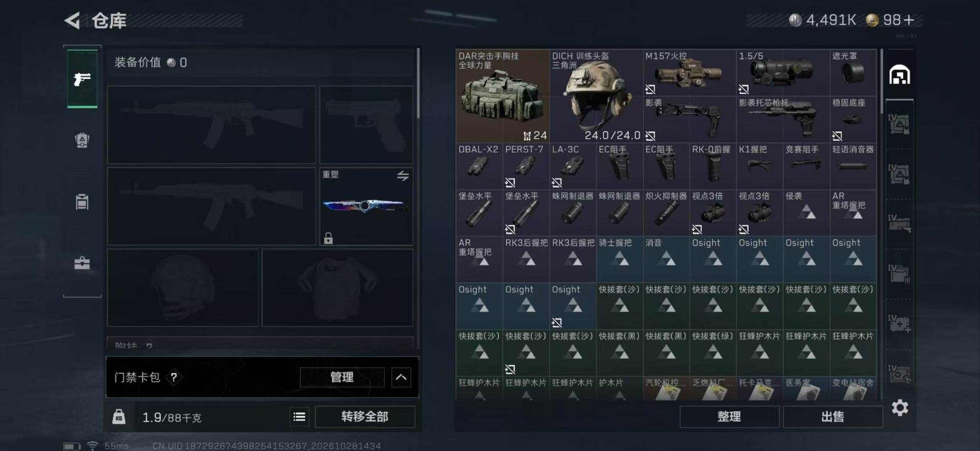
Task: Open the backpack sidebar tab
Action: click(82, 140)
